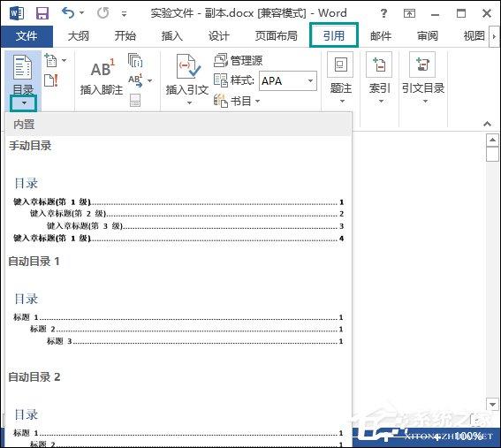
Task: Switch to the 审阅 tab
Action: coord(428,36)
